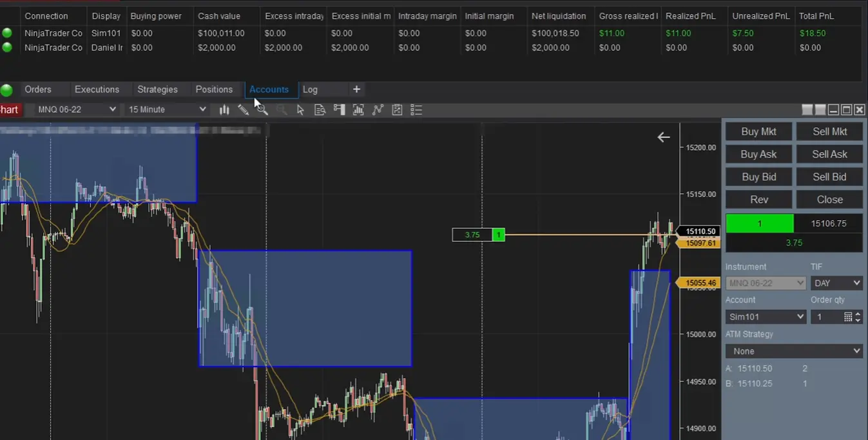
Task: Show the data box icon
Action: pyautogui.click(x=320, y=110)
